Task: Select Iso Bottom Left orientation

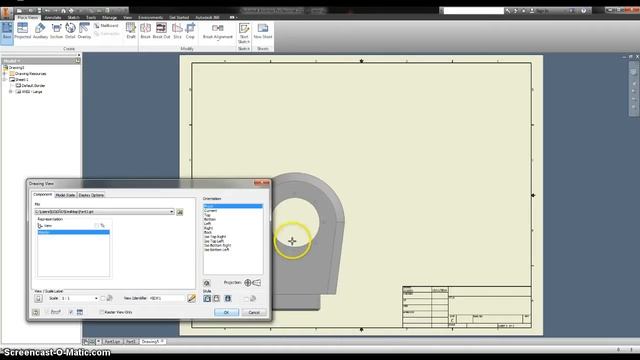Action: tap(217, 250)
